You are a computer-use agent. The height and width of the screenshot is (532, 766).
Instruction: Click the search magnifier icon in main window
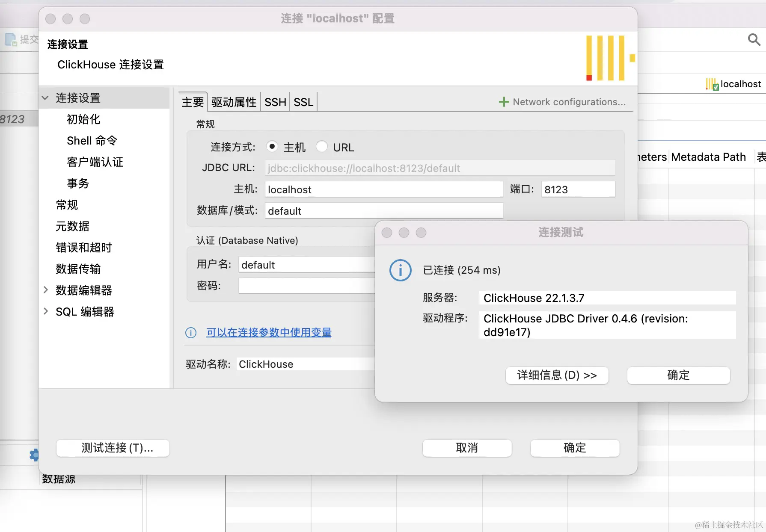tap(754, 40)
